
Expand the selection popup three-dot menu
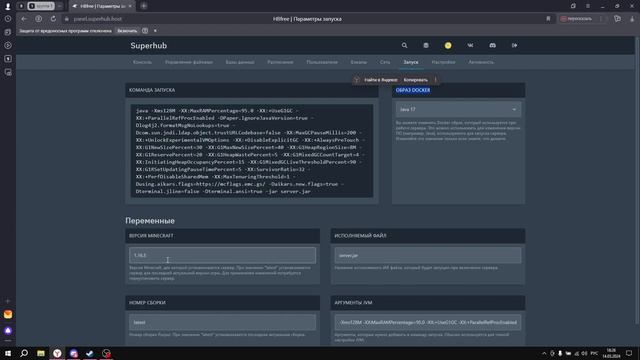tap(435, 80)
